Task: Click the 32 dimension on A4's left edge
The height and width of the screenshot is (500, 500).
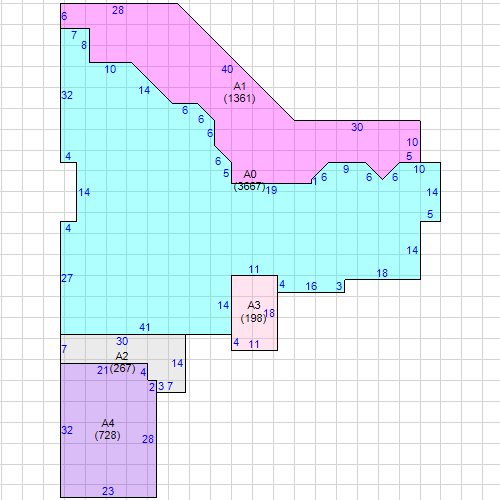Action: click(x=67, y=430)
